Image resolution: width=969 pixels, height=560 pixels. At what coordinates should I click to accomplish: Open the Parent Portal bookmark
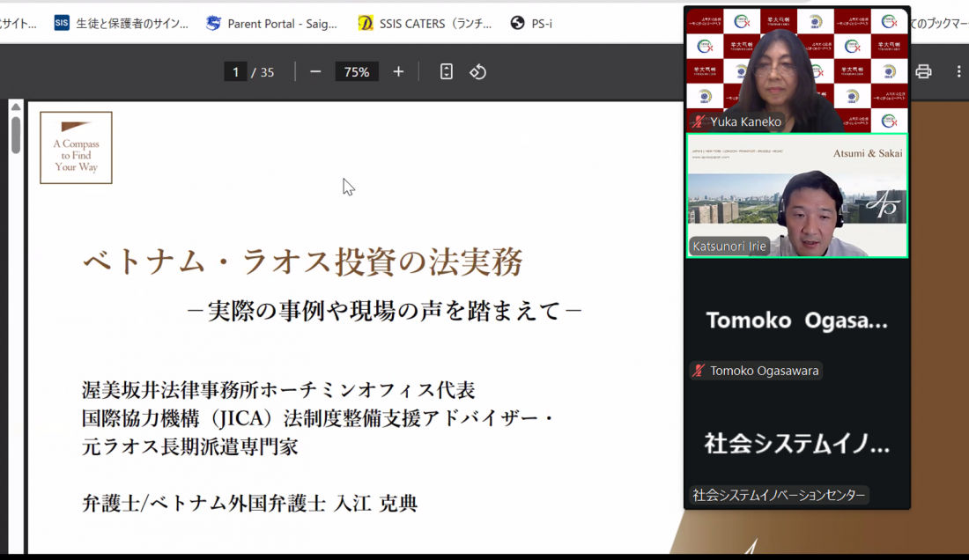(x=271, y=24)
